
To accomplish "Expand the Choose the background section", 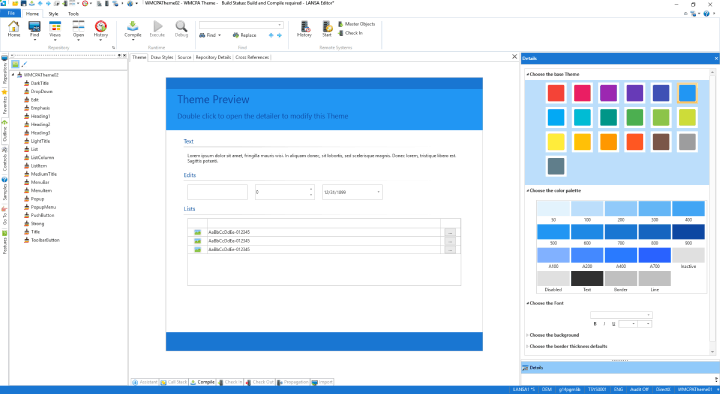I will [x=528, y=335].
